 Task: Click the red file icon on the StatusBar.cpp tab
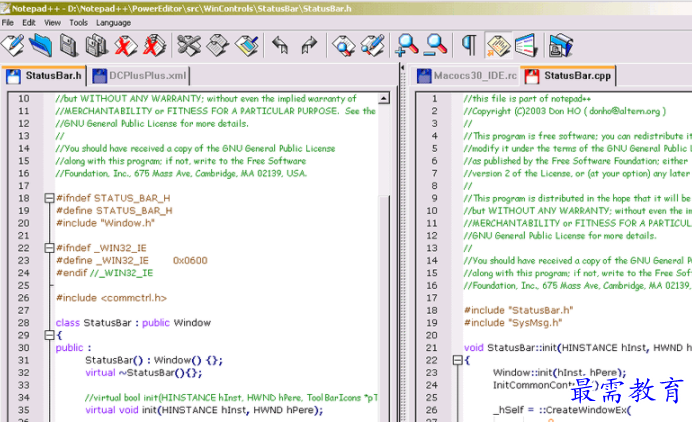click(532, 76)
